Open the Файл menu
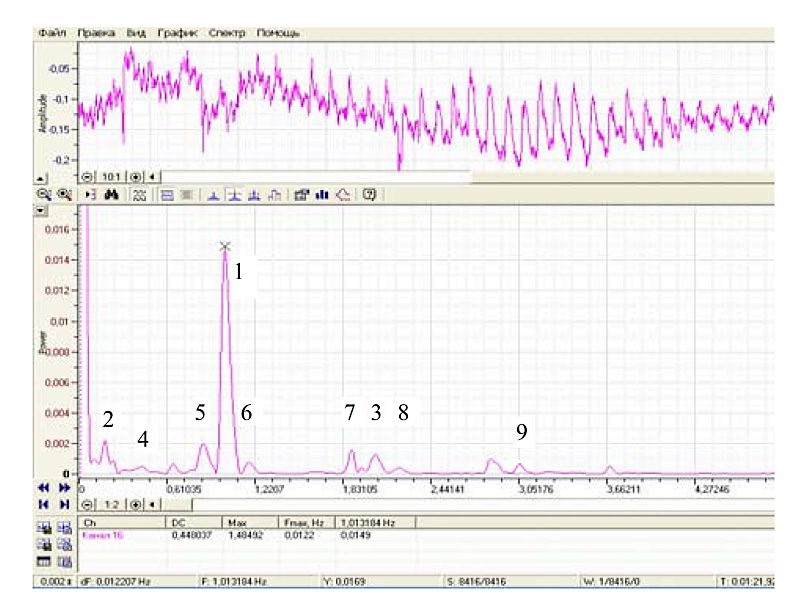The width and height of the screenshot is (800, 614). pos(52,33)
